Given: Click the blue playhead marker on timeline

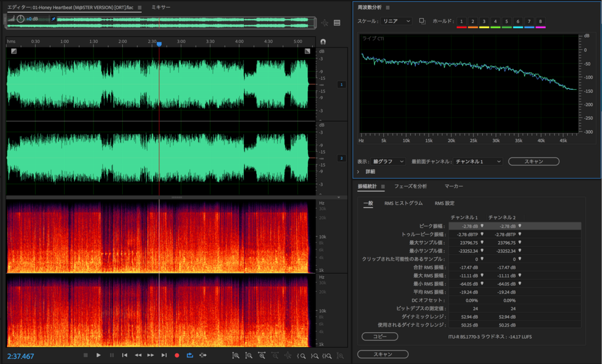Looking at the screenshot, I should click(x=159, y=45).
